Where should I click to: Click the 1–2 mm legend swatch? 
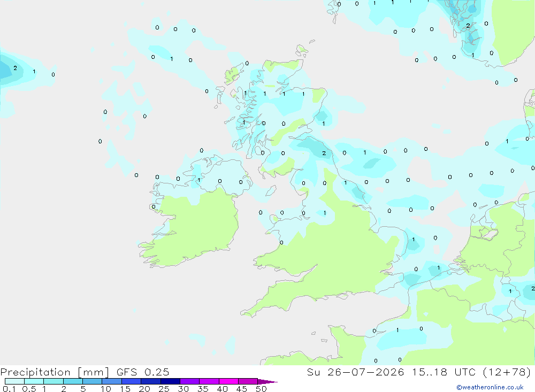click(53, 381)
